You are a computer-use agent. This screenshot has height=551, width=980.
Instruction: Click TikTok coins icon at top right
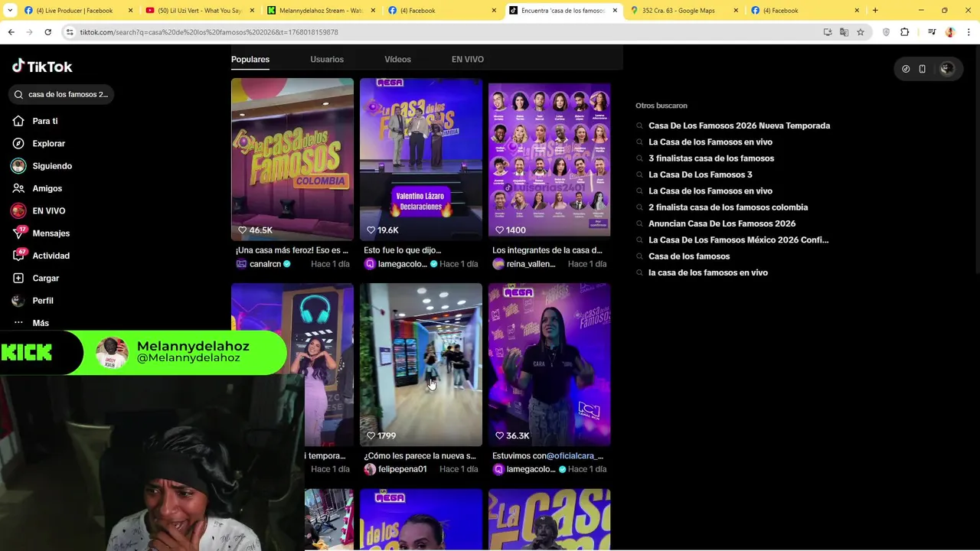click(x=906, y=69)
